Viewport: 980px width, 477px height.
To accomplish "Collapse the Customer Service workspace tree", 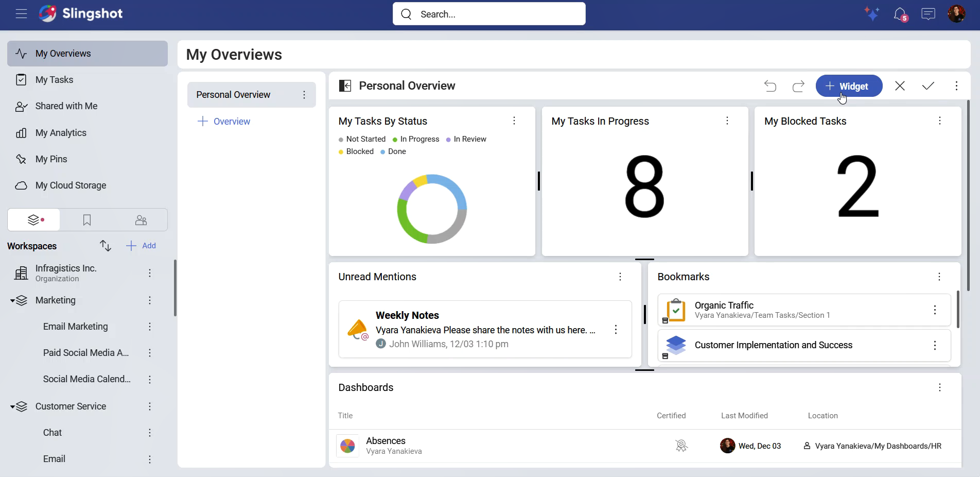I will click(x=12, y=407).
